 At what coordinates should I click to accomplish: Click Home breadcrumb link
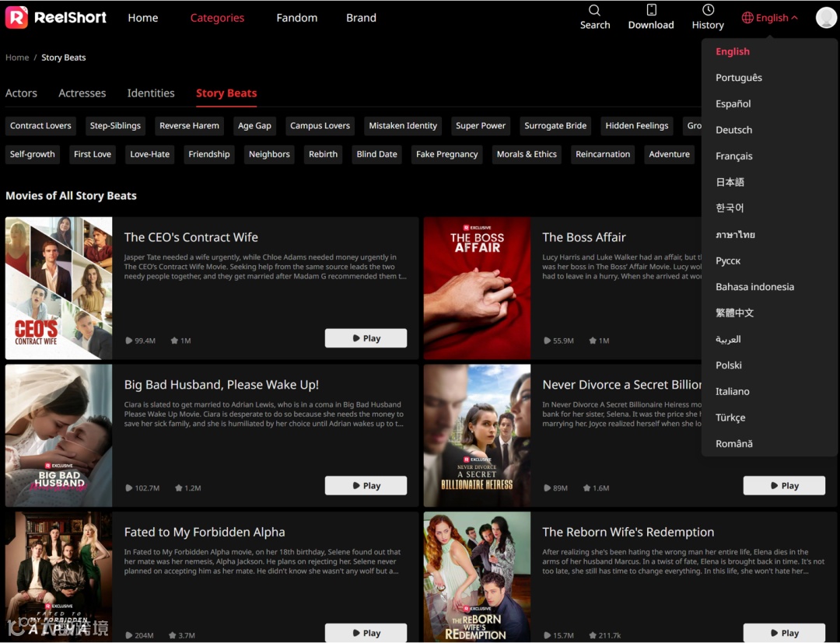click(x=17, y=58)
